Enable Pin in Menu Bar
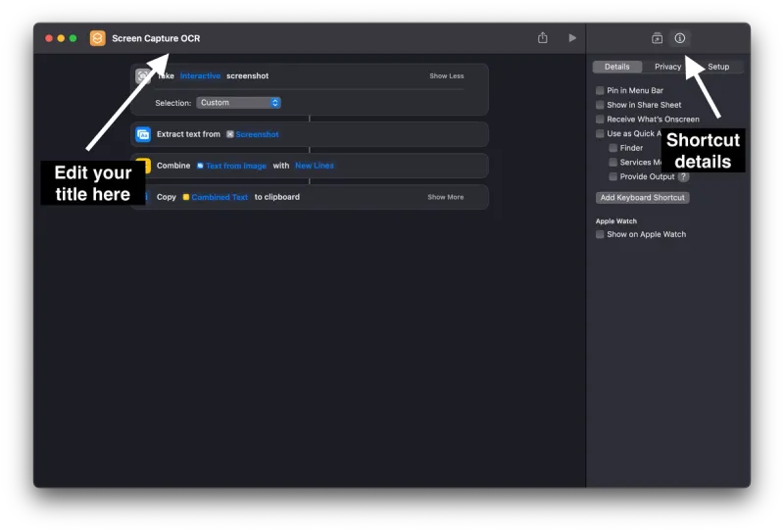The height and width of the screenshot is (532, 784). tap(600, 90)
